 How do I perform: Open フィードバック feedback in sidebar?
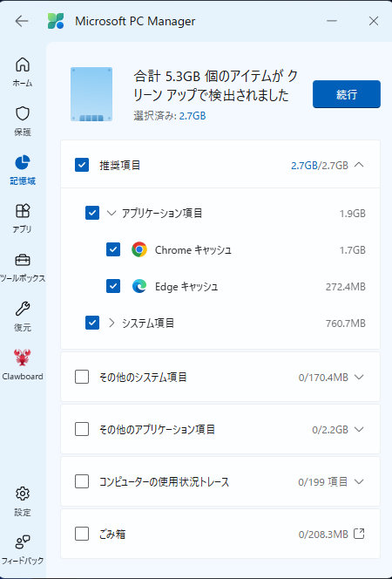(x=23, y=549)
